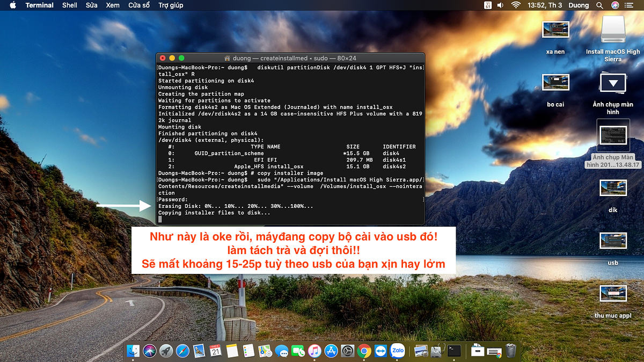This screenshot has height=362, width=644.
Task: Open Safari from the Dock
Action: pyautogui.click(x=183, y=351)
